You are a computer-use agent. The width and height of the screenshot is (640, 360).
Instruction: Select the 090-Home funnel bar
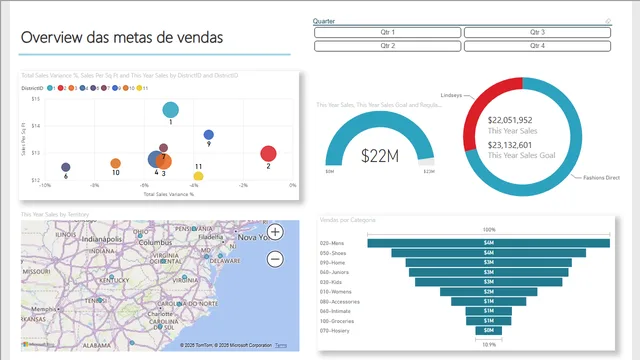tap(489, 262)
